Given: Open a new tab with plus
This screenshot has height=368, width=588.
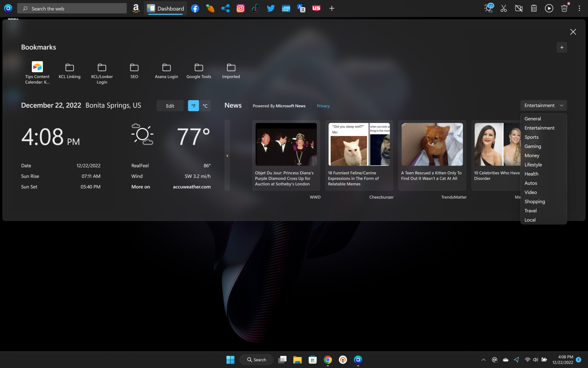Looking at the screenshot, I should point(332,8).
